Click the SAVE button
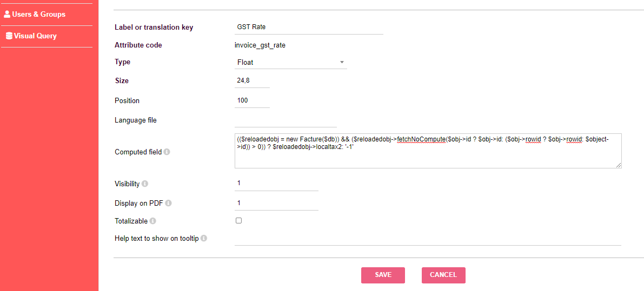Viewport: 644px width, 291px height. (x=383, y=275)
